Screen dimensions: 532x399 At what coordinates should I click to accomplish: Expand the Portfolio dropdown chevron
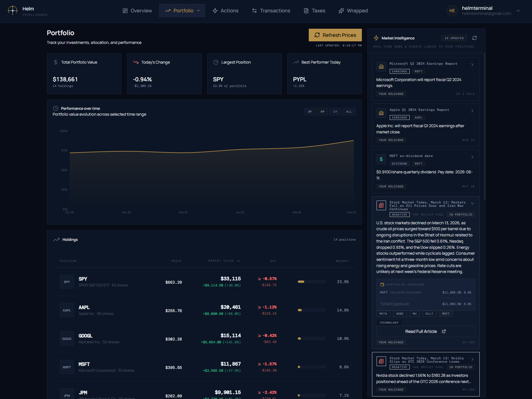(199, 11)
